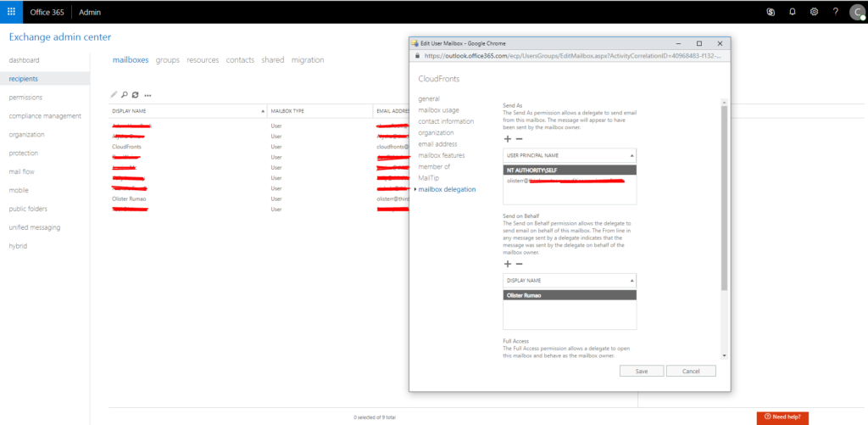Screen dimensions: 868x425
Task: Open the settings gear in header
Action: pos(814,12)
